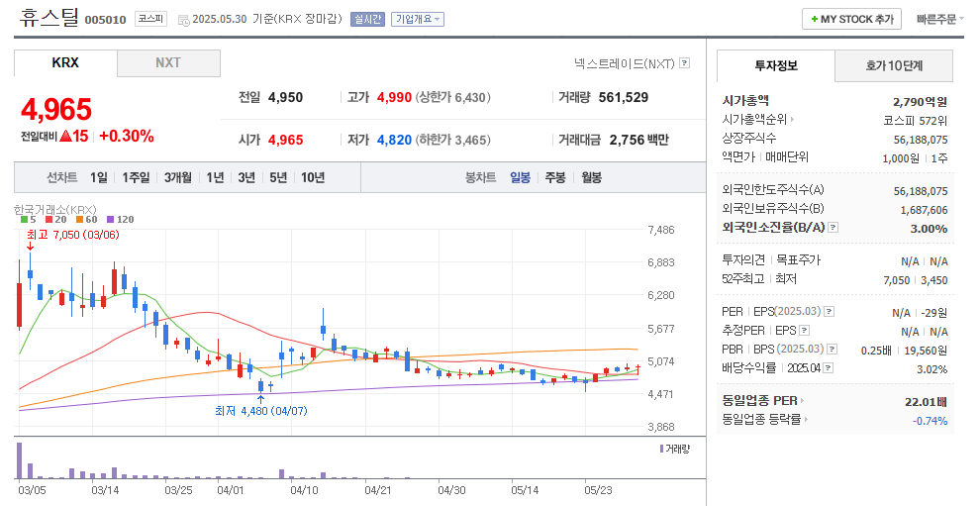Click the 거래대금 value 2,756 백만
The height and width of the screenshot is (506, 980).
click(638, 140)
